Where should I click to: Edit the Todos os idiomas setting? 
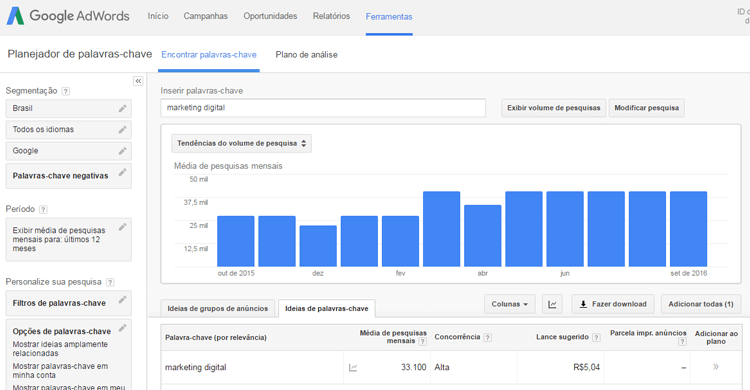[x=122, y=129]
